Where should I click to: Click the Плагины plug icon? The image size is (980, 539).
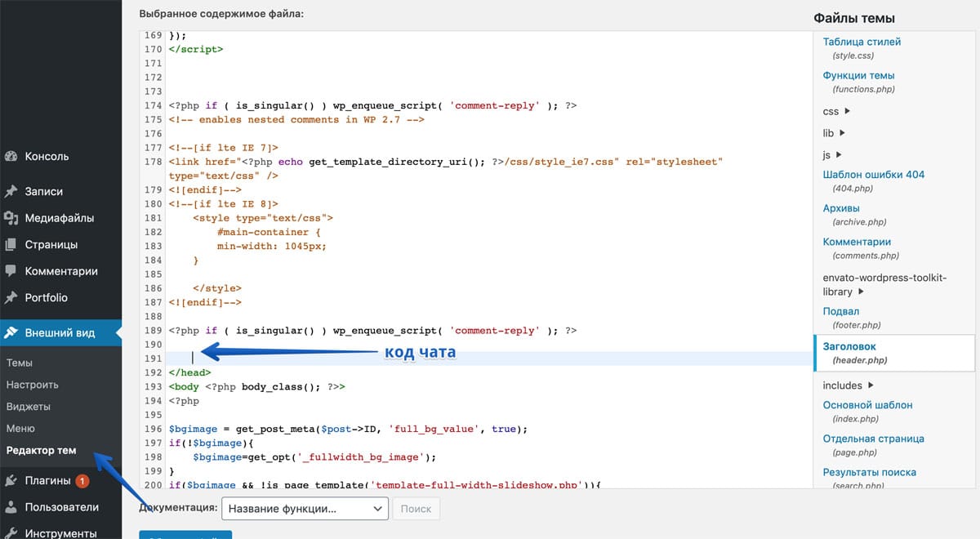[11, 481]
